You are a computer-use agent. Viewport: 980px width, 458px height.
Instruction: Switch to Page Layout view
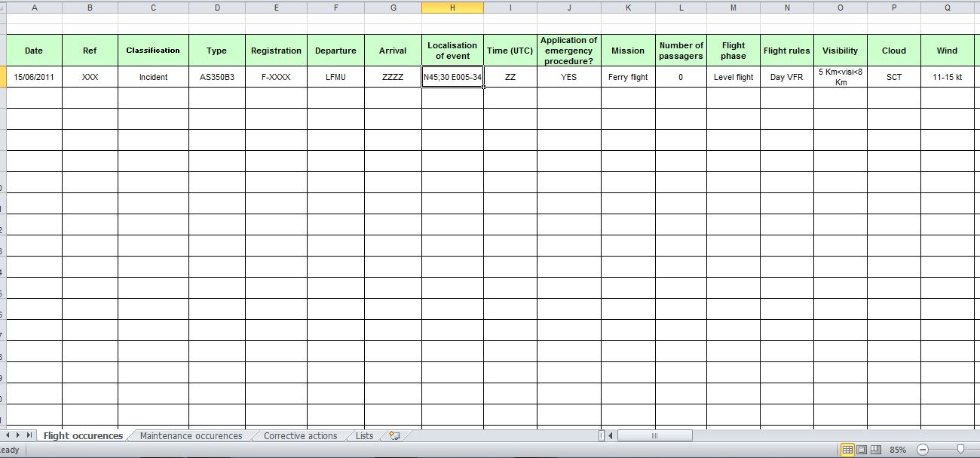(x=862, y=450)
